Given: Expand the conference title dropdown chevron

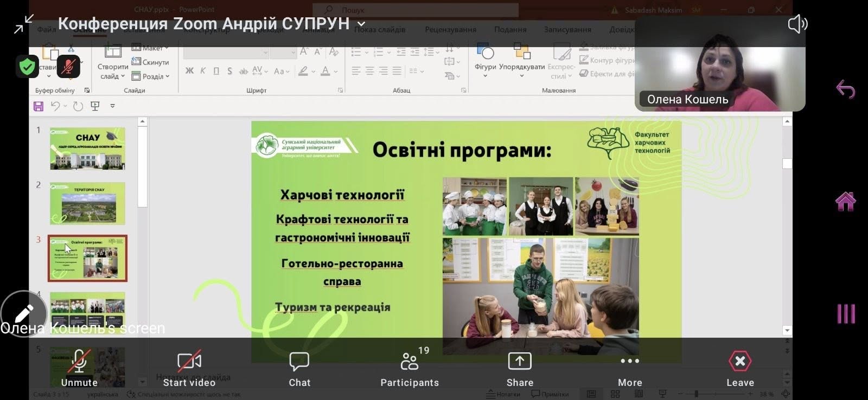Looking at the screenshot, I should click(x=361, y=24).
